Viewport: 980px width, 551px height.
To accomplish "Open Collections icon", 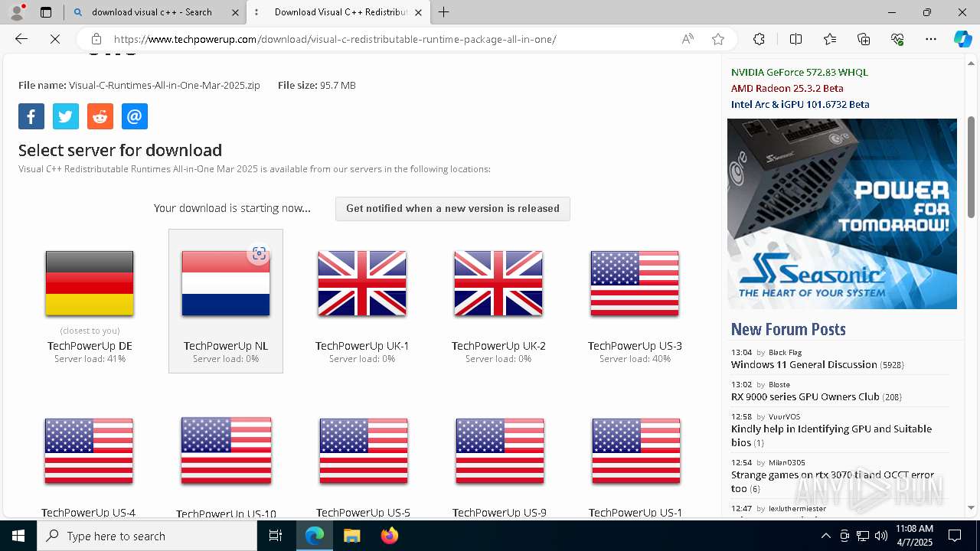I will (x=864, y=39).
